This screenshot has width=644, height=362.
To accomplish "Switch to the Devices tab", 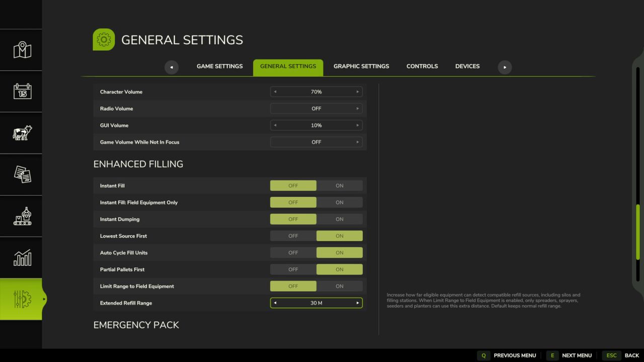I will tap(467, 66).
